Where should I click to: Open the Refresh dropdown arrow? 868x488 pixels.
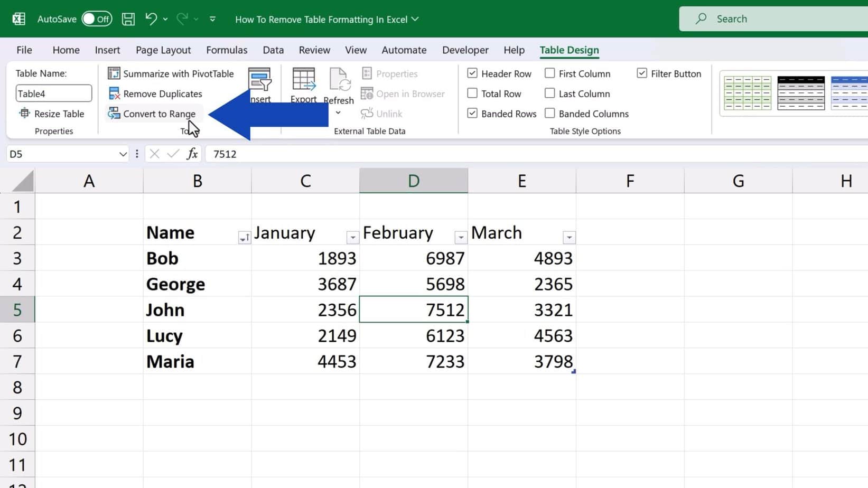(x=339, y=113)
